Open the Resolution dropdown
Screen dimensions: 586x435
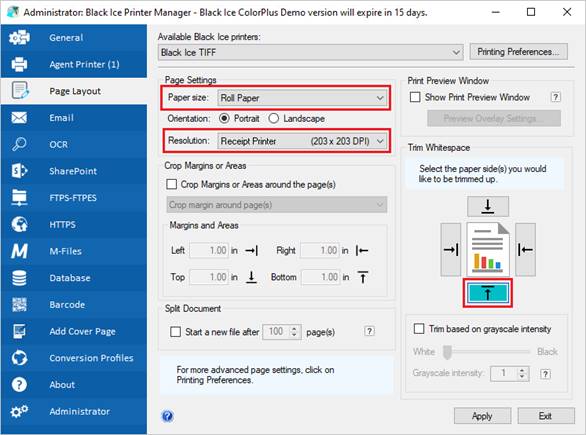coord(302,141)
